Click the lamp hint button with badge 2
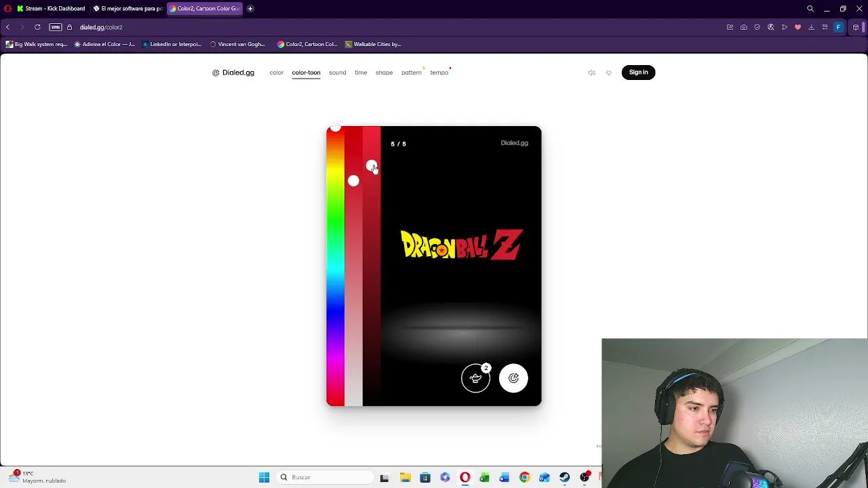The width and height of the screenshot is (868, 488). coord(475,378)
